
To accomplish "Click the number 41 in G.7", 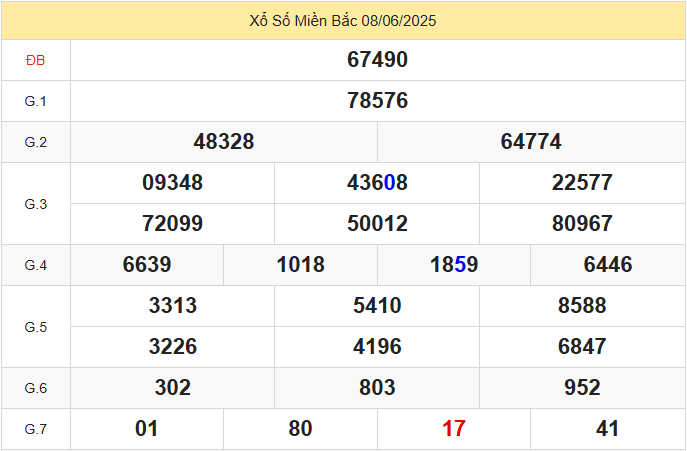I will (607, 429).
